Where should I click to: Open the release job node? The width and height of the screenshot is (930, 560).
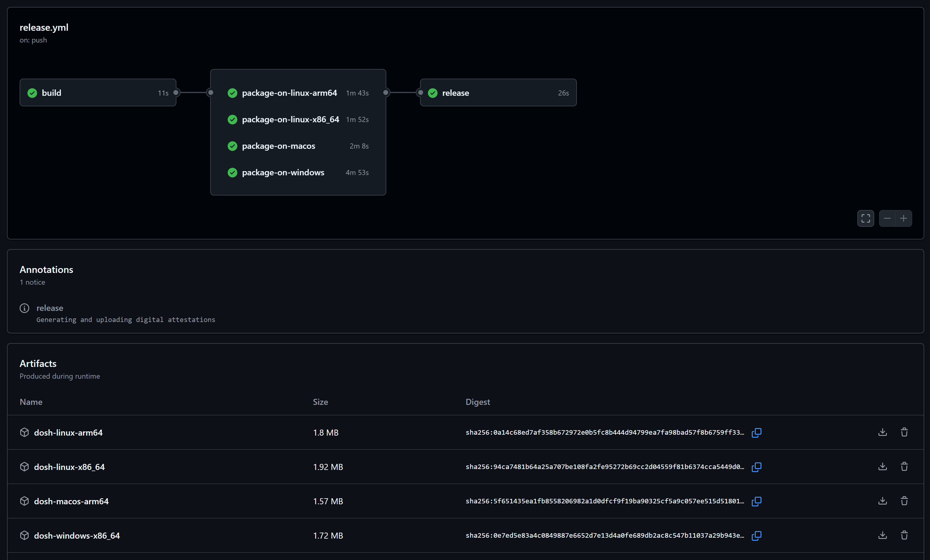click(456, 93)
